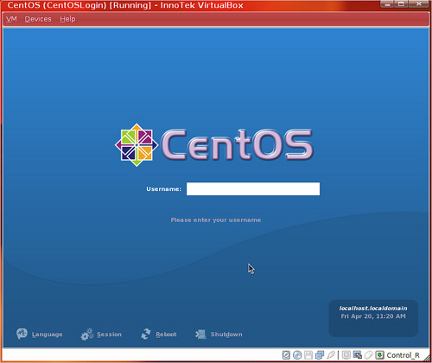Click the Shutdown icon
432x363 pixels.
click(201, 334)
